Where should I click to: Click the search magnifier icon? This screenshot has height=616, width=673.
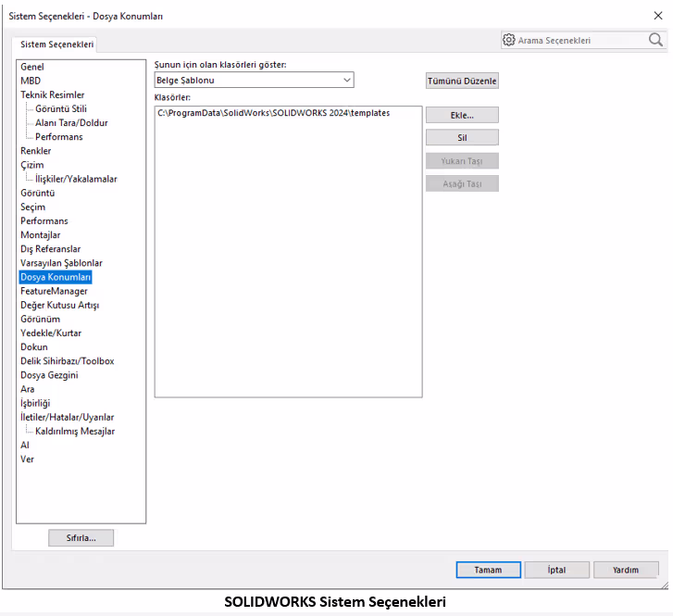pyautogui.click(x=655, y=40)
